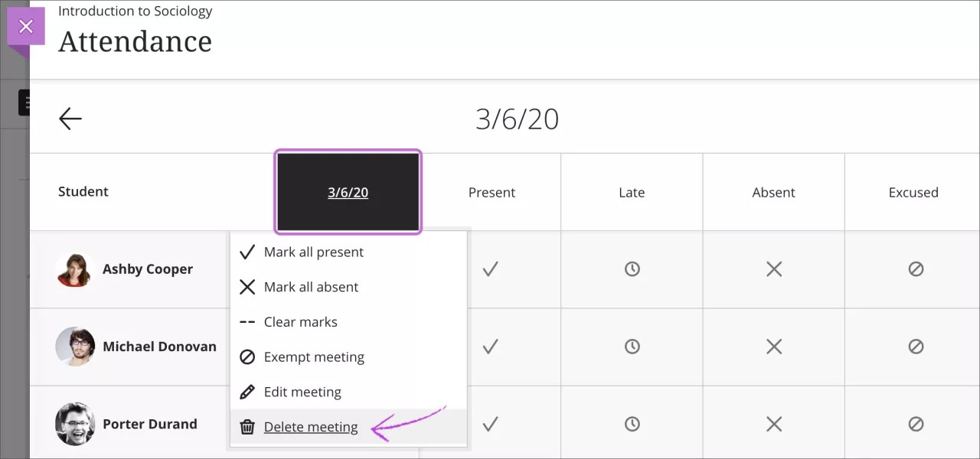The image size is (980, 459).
Task: Go back using the arrow near 3/6/20
Action: point(70,118)
